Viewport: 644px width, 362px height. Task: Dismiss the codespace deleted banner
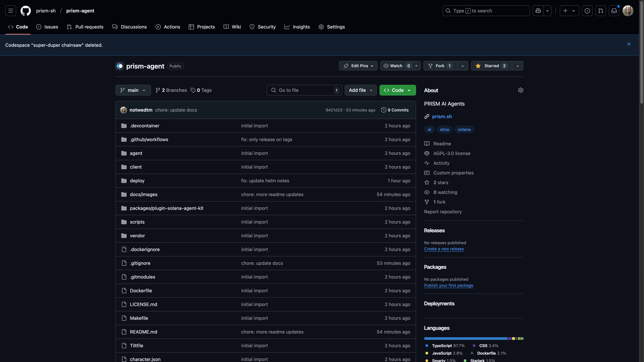tap(629, 44)
